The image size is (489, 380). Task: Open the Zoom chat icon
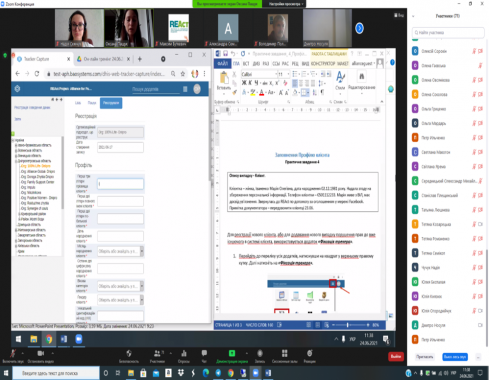pos(204,353)
